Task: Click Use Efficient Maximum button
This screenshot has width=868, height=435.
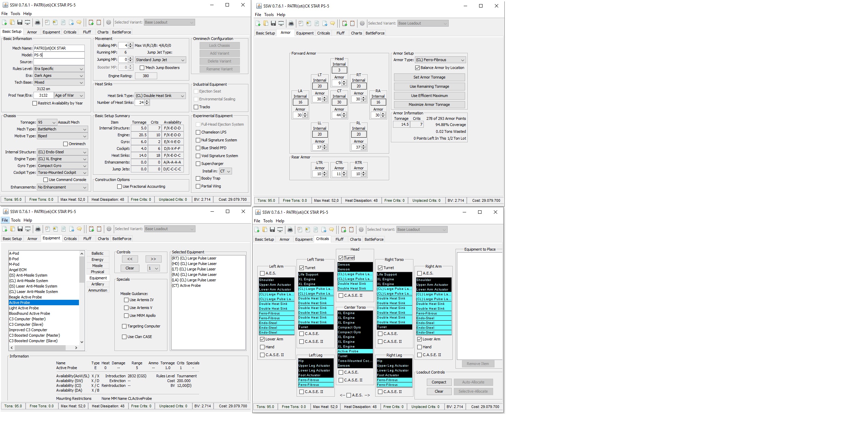Action: [x=429, y=96]
